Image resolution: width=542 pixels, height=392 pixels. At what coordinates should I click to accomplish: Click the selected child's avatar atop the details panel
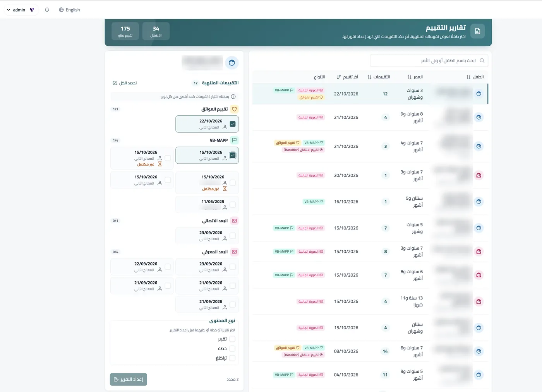point(232,63)
